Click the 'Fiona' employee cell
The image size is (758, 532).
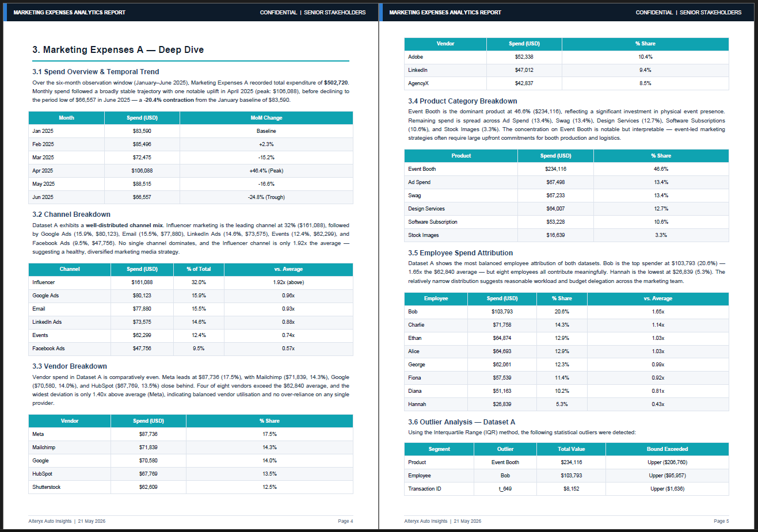point(436,378)
